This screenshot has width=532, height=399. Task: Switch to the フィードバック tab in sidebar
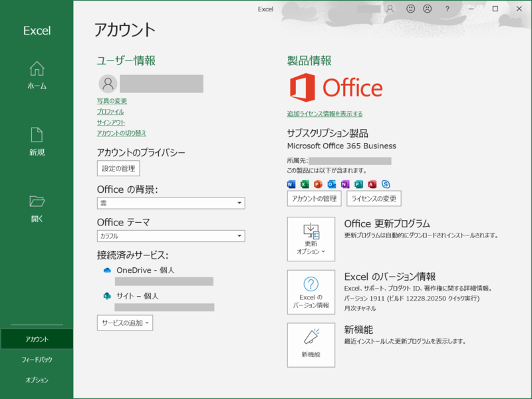36,359
